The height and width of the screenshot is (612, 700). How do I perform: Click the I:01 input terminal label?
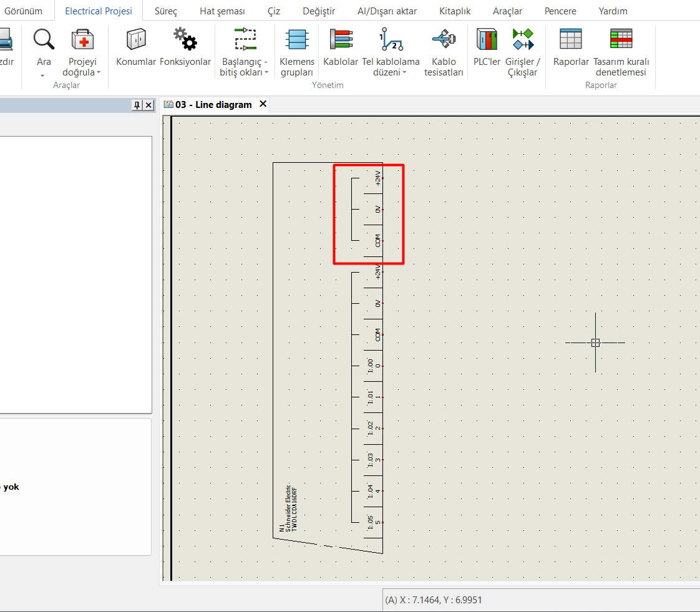tap(370, 397)
